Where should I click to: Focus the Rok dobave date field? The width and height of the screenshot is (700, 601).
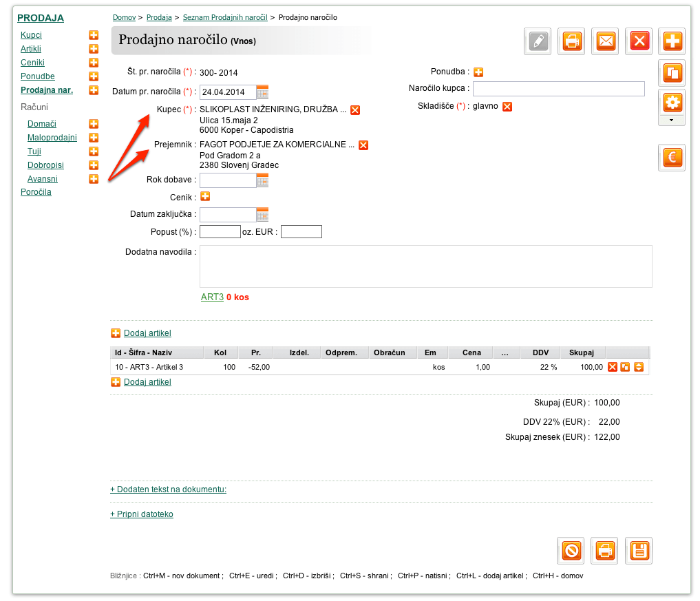(x=228, y=180)
